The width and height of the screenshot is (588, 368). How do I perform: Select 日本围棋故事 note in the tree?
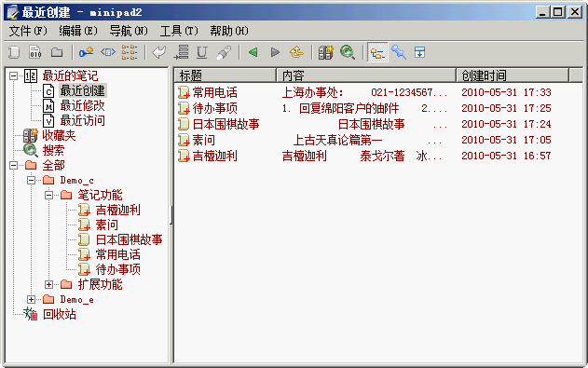coord(129,239)
